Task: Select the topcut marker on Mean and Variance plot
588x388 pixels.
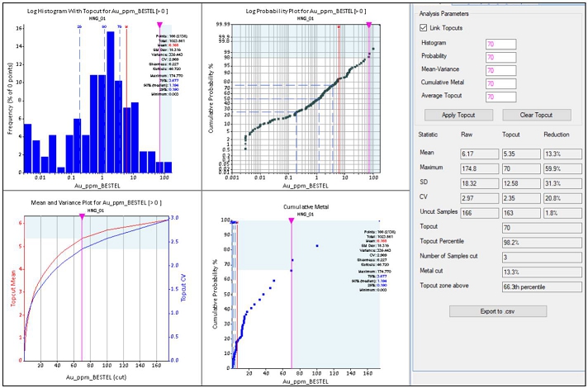Action: [x=81, y=215]
